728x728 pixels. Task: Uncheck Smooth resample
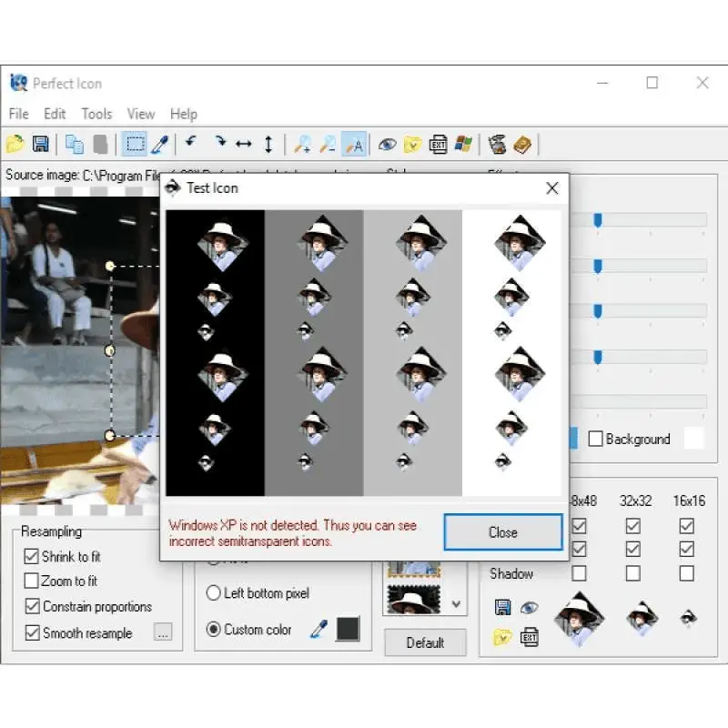(32, 632)
